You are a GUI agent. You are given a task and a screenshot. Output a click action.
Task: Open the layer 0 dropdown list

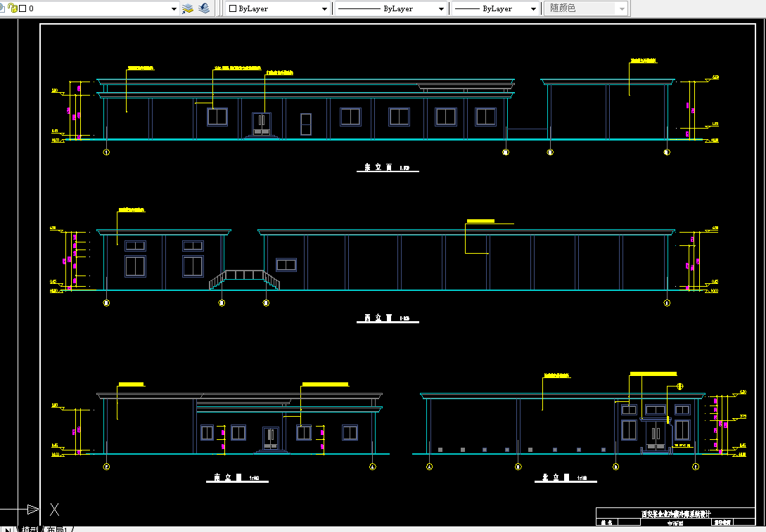pos(174,9)
